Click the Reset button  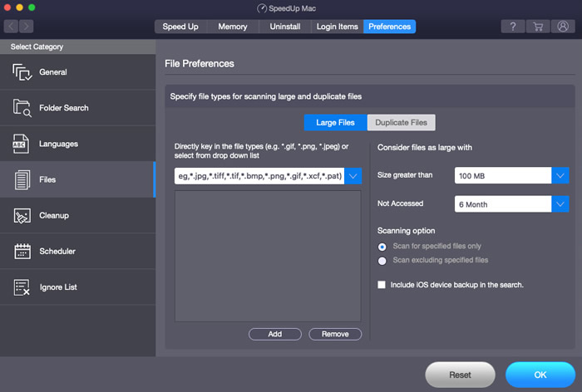[461, 375]
